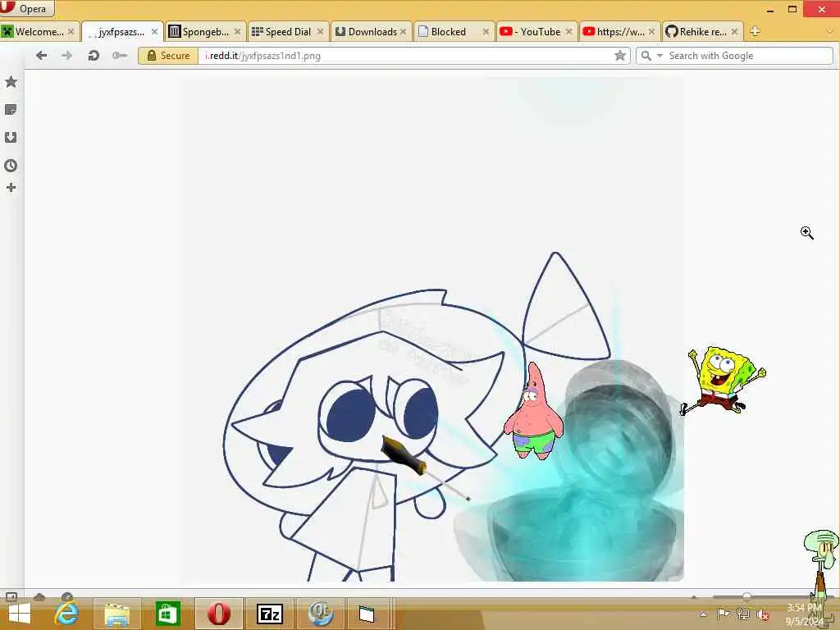Open the Windows Start button
The width and height of the screenshot is (840, 630).
[x=20, y=614]
